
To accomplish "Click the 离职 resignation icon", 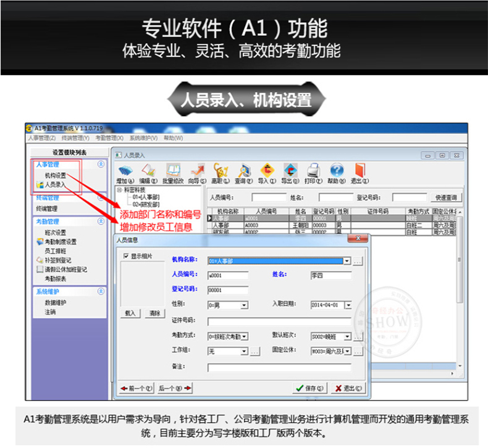I will (x=221, y=173).
